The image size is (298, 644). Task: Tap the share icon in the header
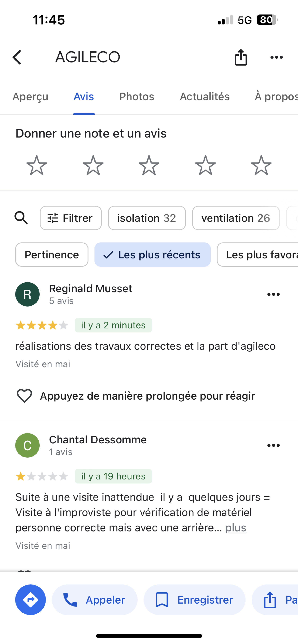[241, 57]
